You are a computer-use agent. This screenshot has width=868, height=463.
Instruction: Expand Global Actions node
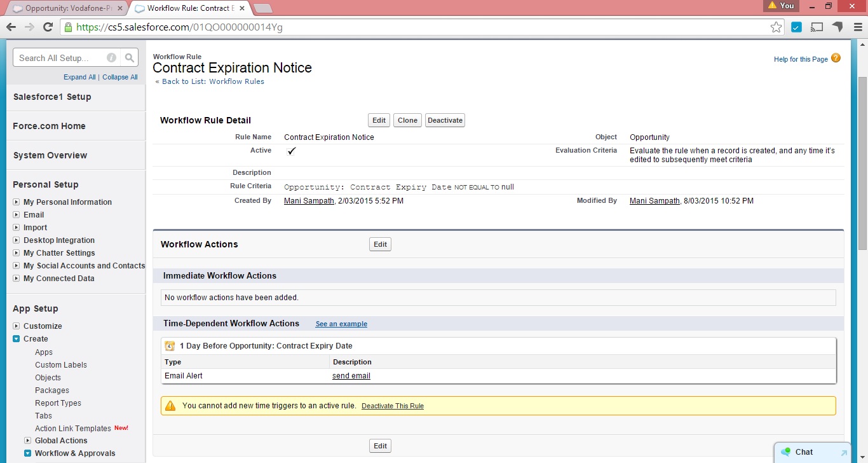click(28, 441)
